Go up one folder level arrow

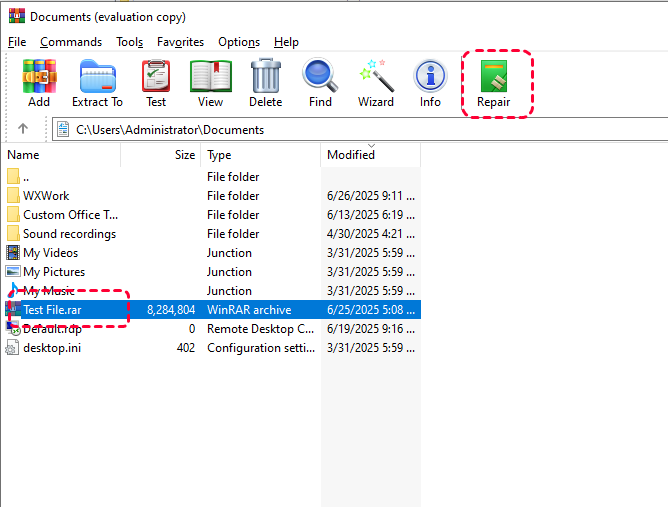tap(23, 128)
